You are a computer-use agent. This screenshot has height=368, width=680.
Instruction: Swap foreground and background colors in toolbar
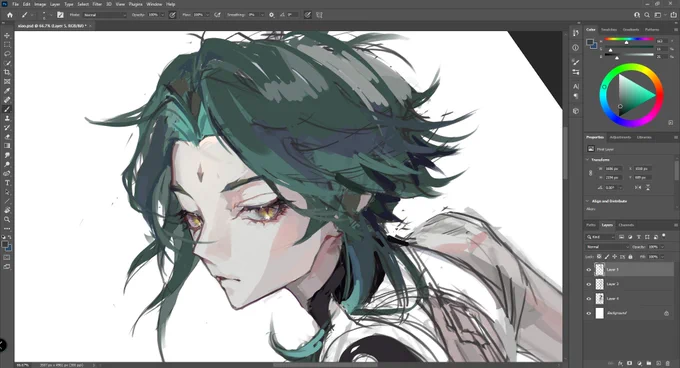[10, 238]
